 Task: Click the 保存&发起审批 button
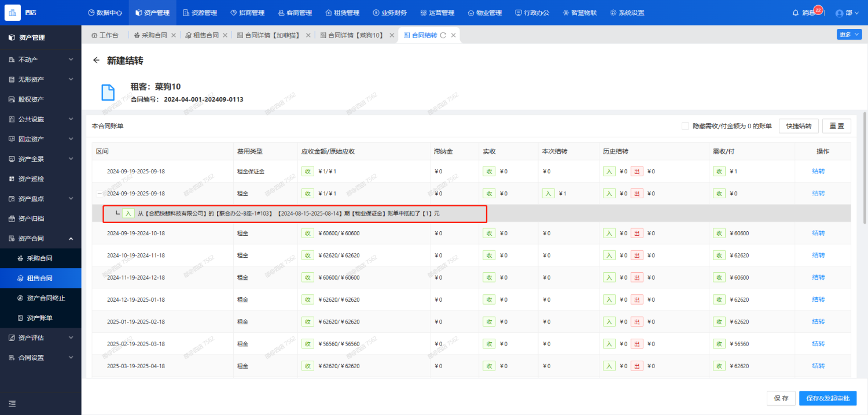[827, 398]
